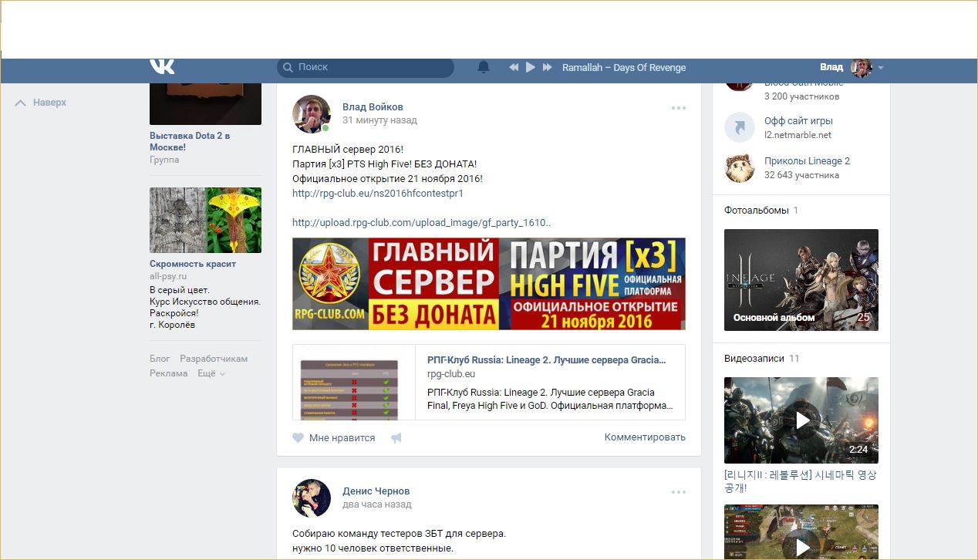Image resolution: width=978 pixels, height=560 pixels.
Task: Play the current track Ramallah
Action: coord(531,67)
